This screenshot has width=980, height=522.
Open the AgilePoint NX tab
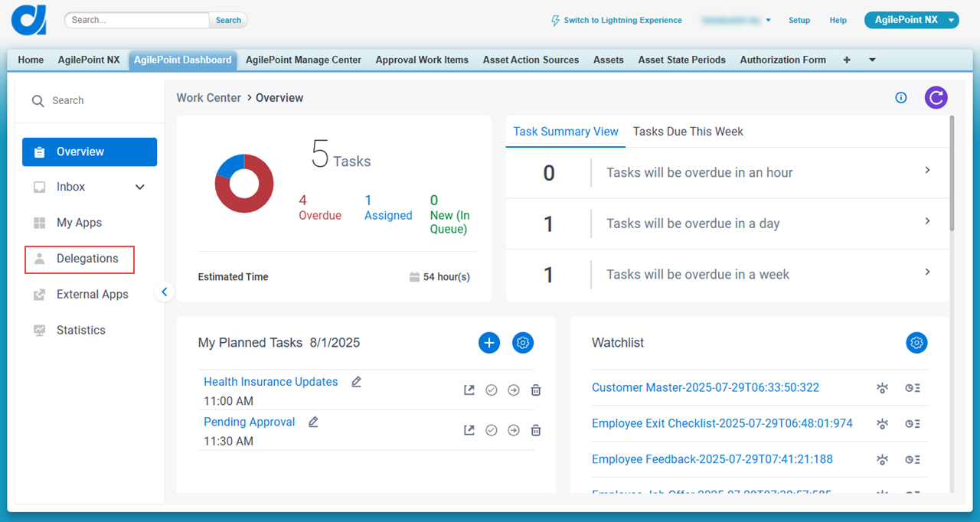pyautogui.click(x=89, y=60)
